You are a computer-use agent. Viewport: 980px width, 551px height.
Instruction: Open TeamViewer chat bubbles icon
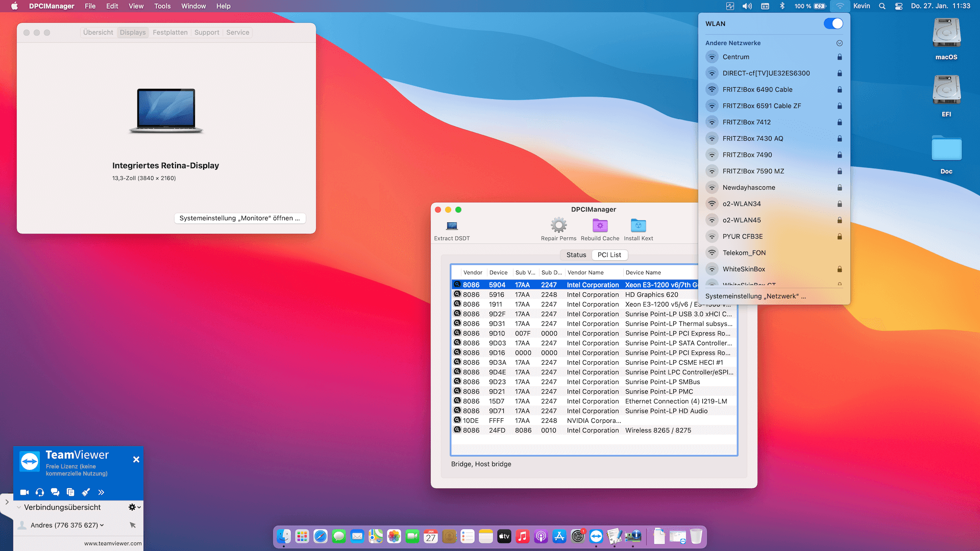click(x=55, y=492)
